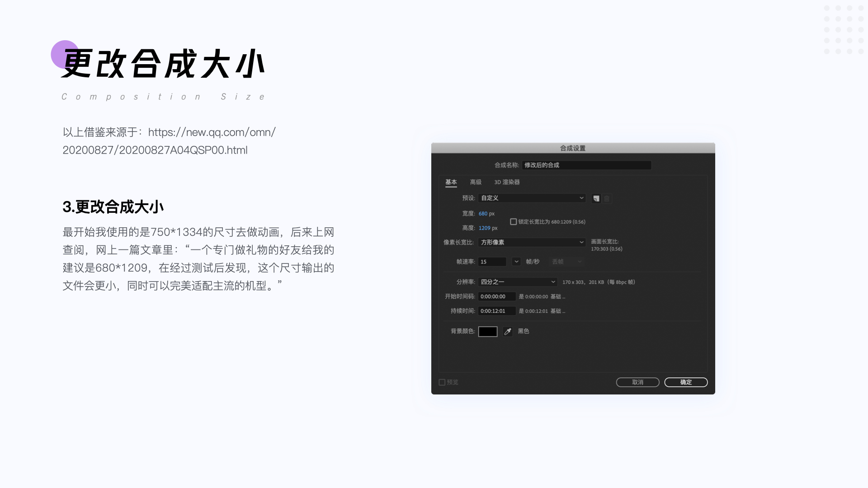Enable the 预览 preview checkbox
The image size is (868, 488).
coord(442,382)
